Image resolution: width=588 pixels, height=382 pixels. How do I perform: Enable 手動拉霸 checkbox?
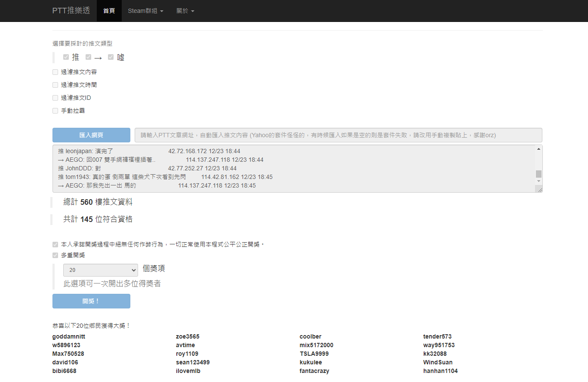55,111
